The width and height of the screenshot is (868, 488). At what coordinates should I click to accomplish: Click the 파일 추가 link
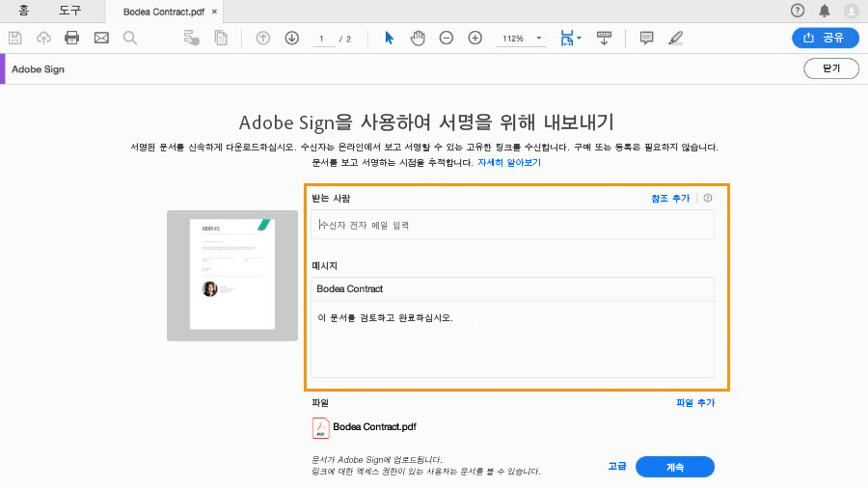695,403
